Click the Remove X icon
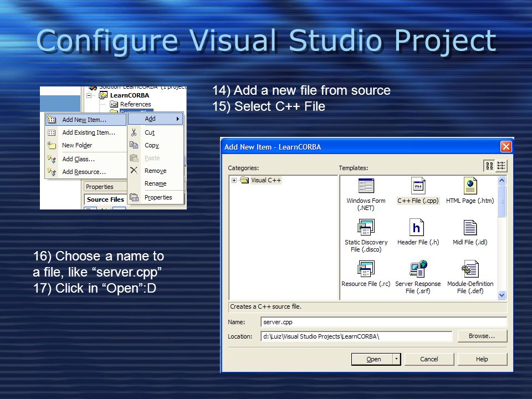This screenshot has height=399, width=532. [x=134, y=170]
